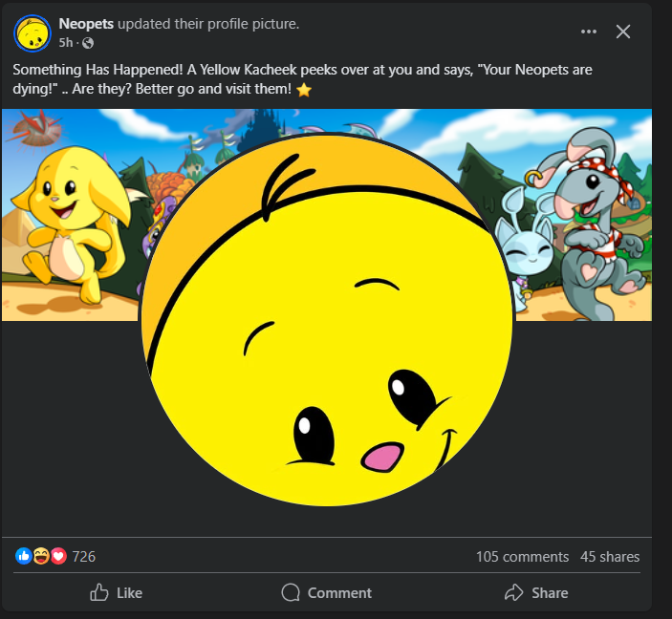
Task: Click the Neopets small profile avatar
Action: [32, 33]
